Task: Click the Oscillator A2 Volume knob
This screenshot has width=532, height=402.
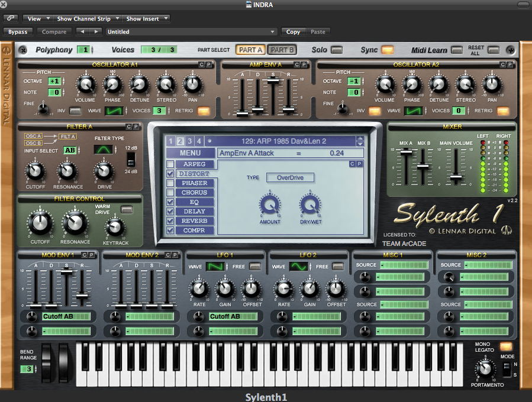Action: click(x=385, y=84)
